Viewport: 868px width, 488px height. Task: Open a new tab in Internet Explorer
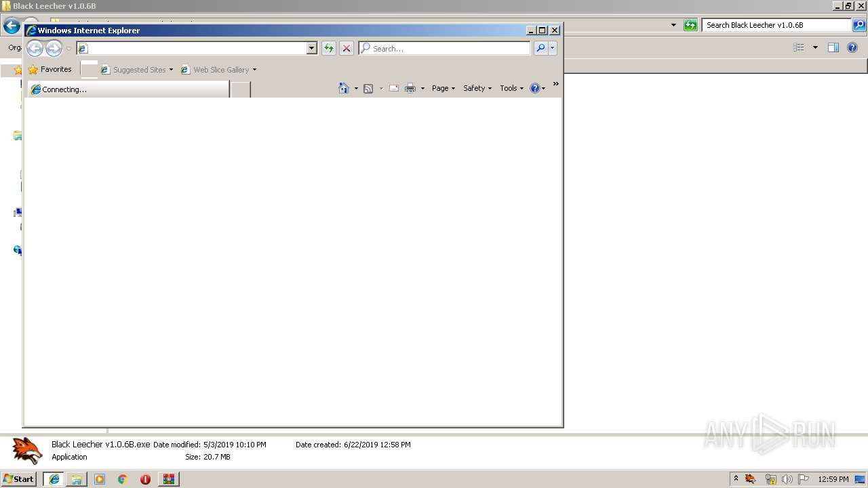click(241, 89)
